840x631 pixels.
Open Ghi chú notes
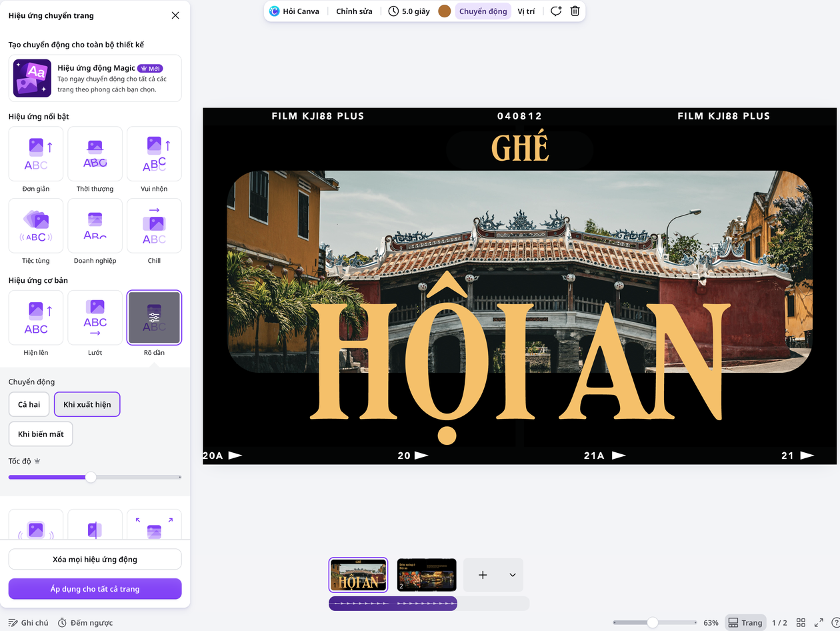pyautogui.click(x=28, y=622)
